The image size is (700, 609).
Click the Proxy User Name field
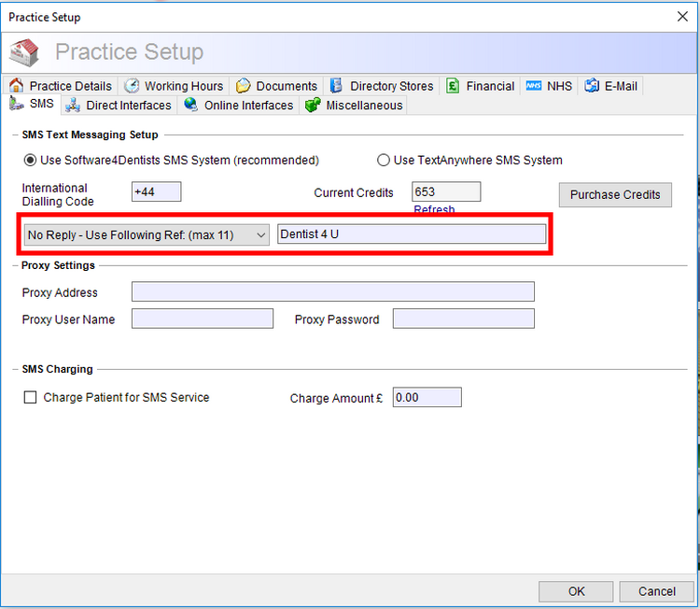pos(203,319)
